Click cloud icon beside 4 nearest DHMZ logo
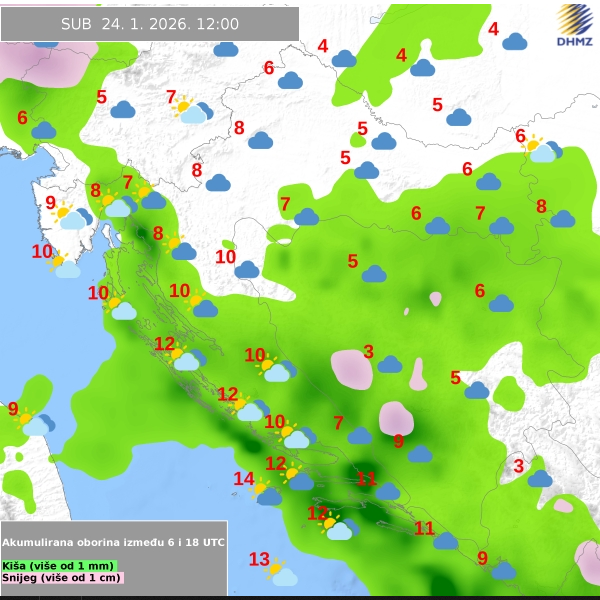This screenshot has width=600, height=600. tap(515, 41)
